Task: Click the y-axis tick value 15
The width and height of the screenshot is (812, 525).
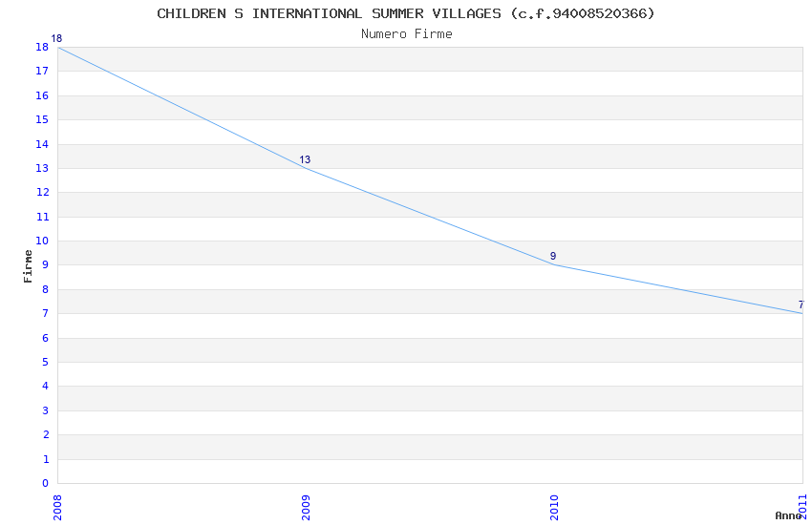Action: [42, 119]
